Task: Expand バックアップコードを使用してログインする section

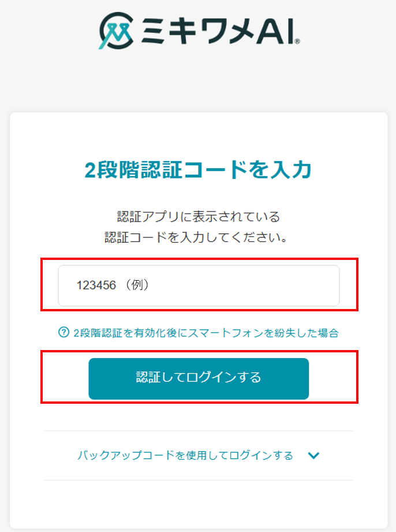Action: tap(185, 456)
